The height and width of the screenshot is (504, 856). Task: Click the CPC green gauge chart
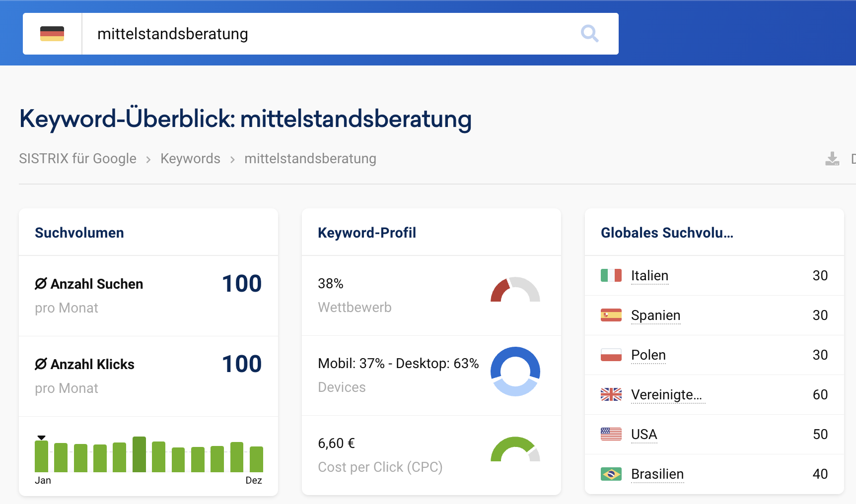coord(515,449)
